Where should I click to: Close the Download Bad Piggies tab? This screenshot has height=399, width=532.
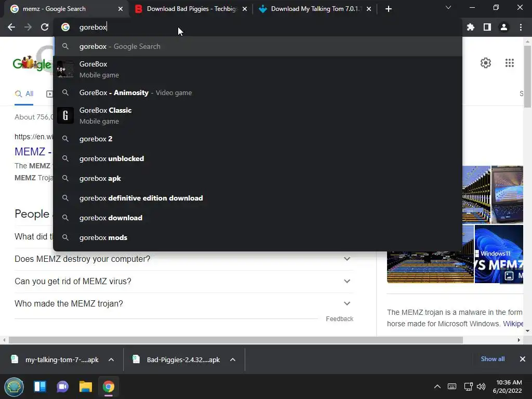(x=245, y=9)
